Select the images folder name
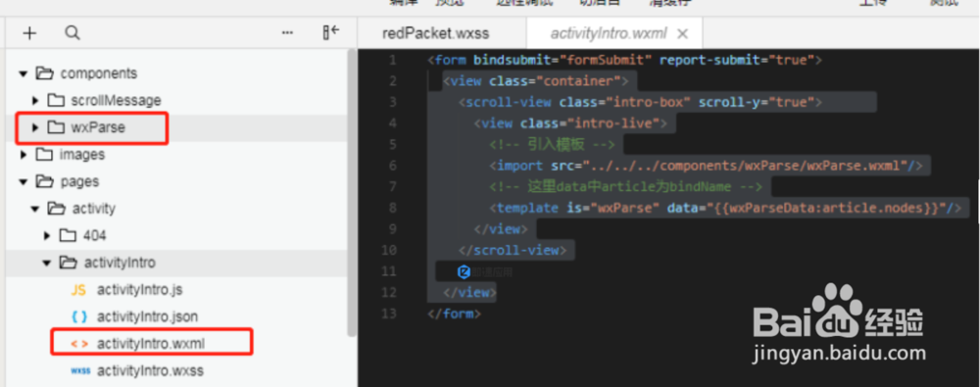Screen dimensions: 980x387 tap(82, 155)
